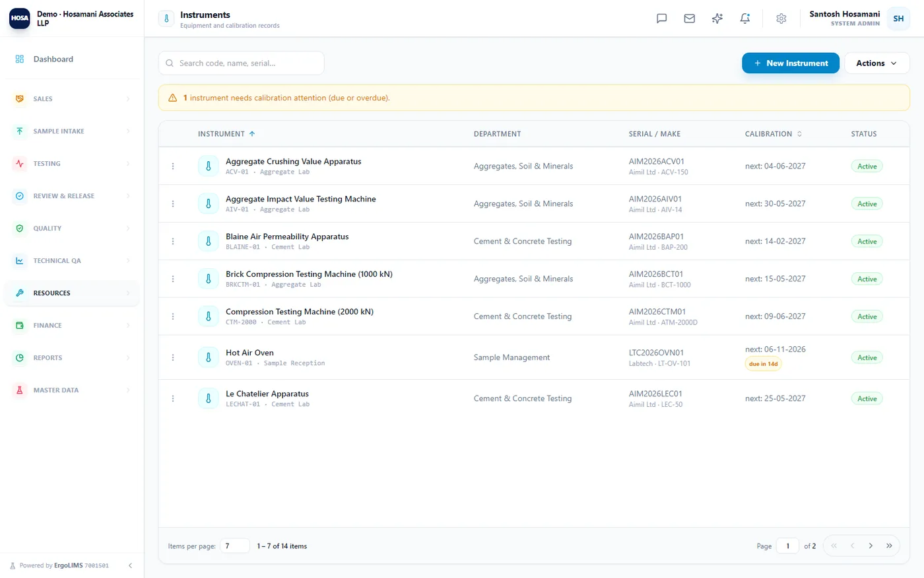This screenshot has width=924, height=578.
Task: Open row menu for Aggregate Crushing Value Apparatus
Action: pos(173,166)
